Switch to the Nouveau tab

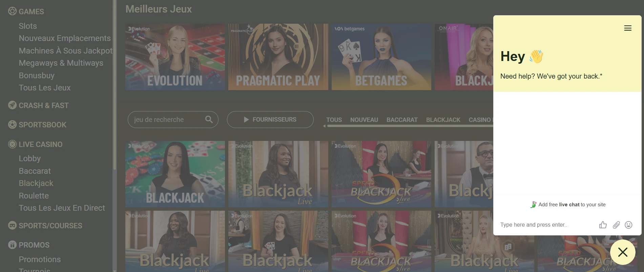click(364, 120)
